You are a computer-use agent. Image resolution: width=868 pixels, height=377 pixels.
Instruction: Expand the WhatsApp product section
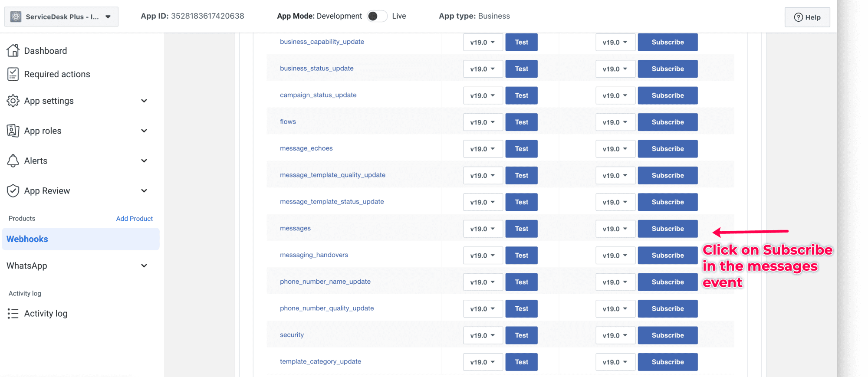(x=144, y=266)
